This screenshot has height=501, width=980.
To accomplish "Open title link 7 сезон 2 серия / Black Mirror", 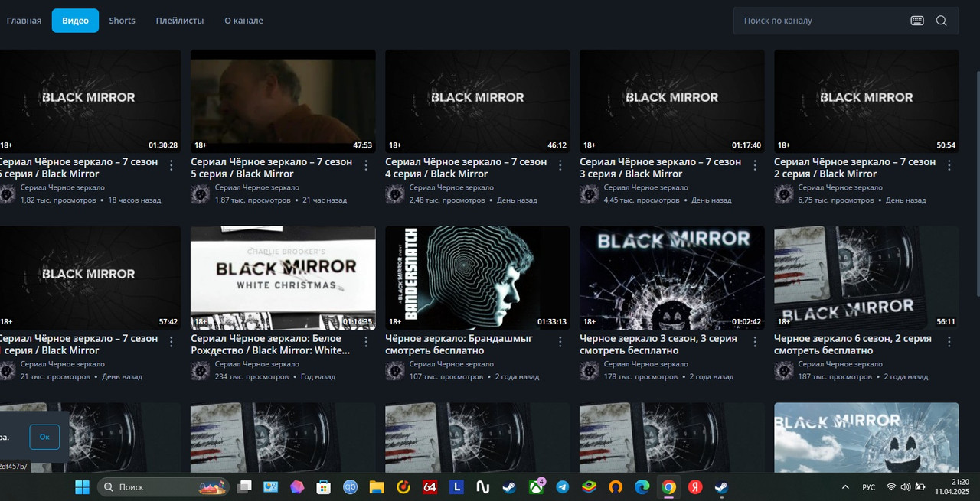I will click(x=854, y=168).
